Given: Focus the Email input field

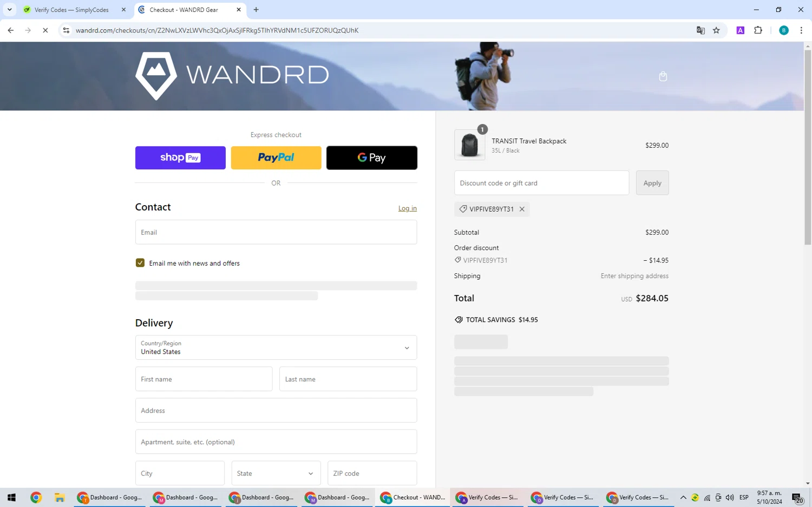Looking at the screenshot, I should [276, 232].
